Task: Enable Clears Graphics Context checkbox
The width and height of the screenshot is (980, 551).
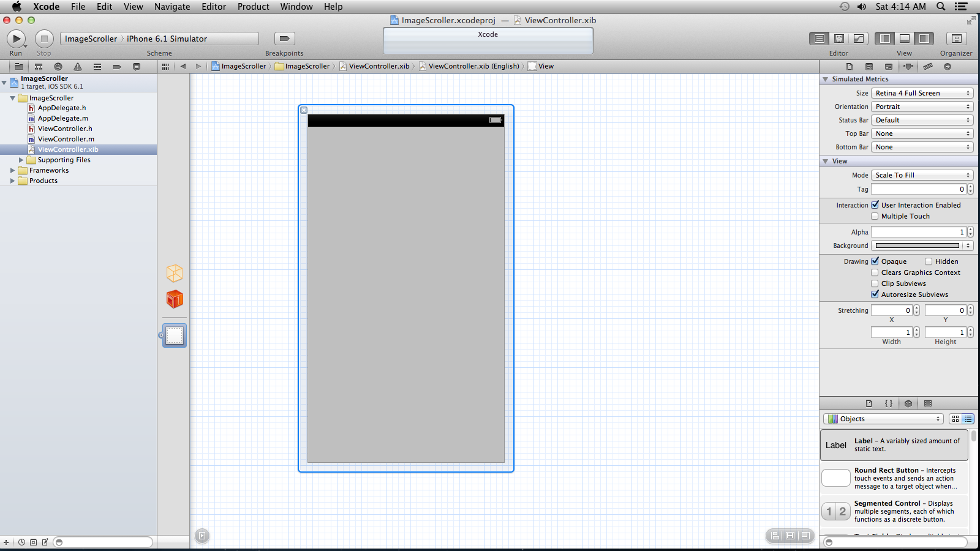Action: (x=875, y=272)
